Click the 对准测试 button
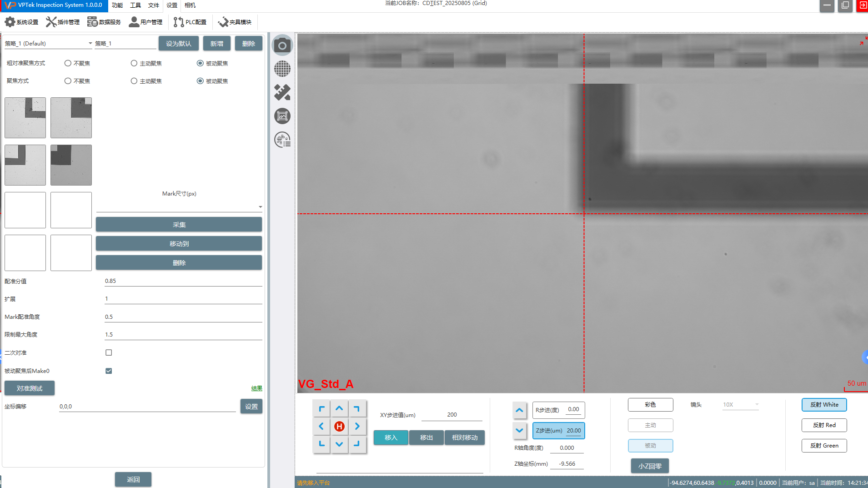This screenshot has width=868, height=488. point(30,388)
